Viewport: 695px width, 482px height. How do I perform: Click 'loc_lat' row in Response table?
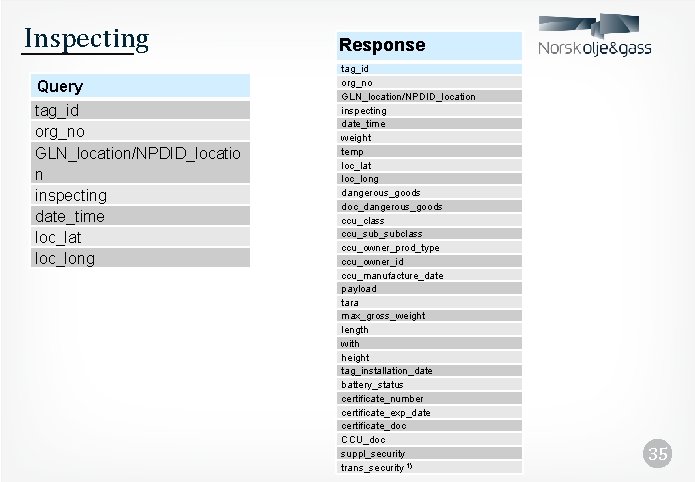[x=429, y=165]
